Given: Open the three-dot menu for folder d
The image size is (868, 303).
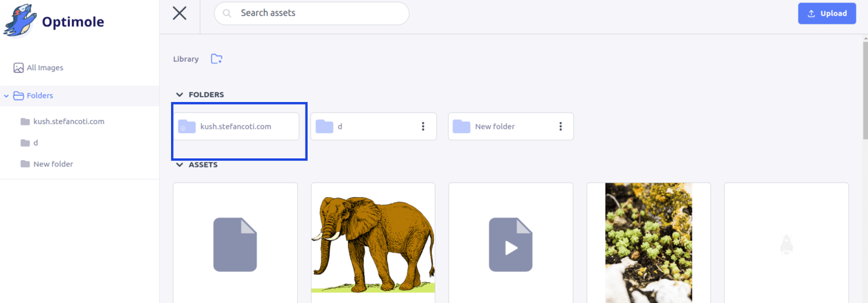Looking at the screenshot, I should click(x=423, y=126).
